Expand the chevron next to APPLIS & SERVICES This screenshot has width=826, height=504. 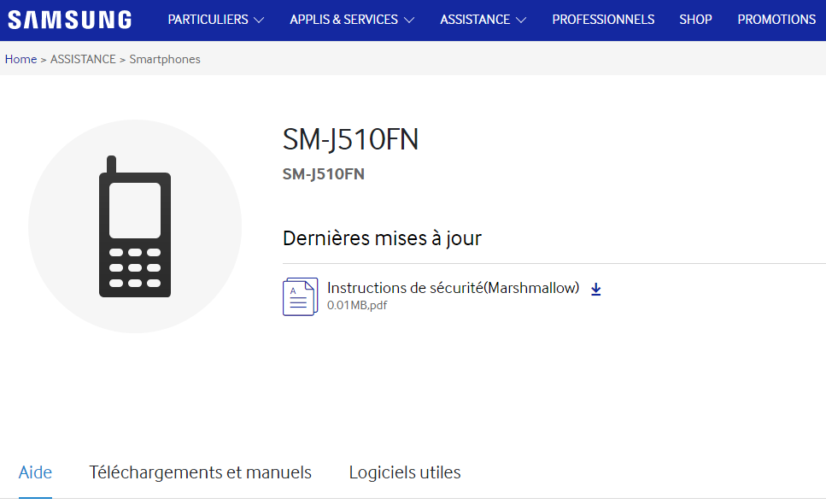coord(409,20)
